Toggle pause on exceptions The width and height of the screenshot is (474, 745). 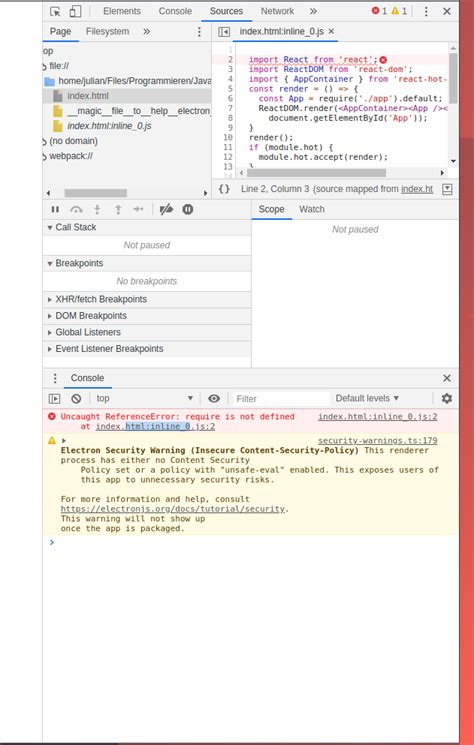[188, 210]
